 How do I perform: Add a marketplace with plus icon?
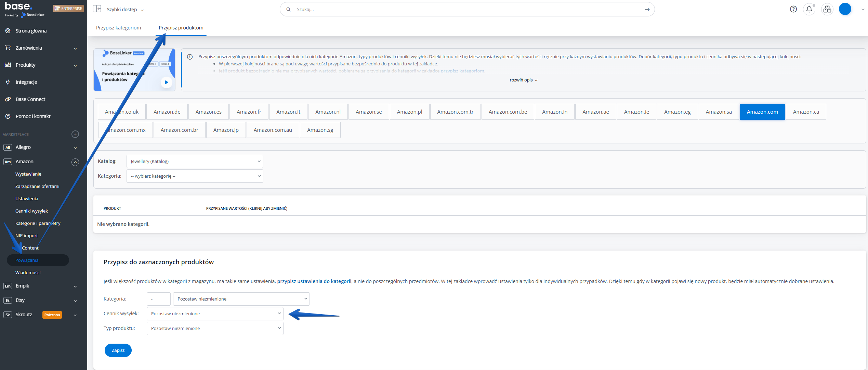point(75,134)
